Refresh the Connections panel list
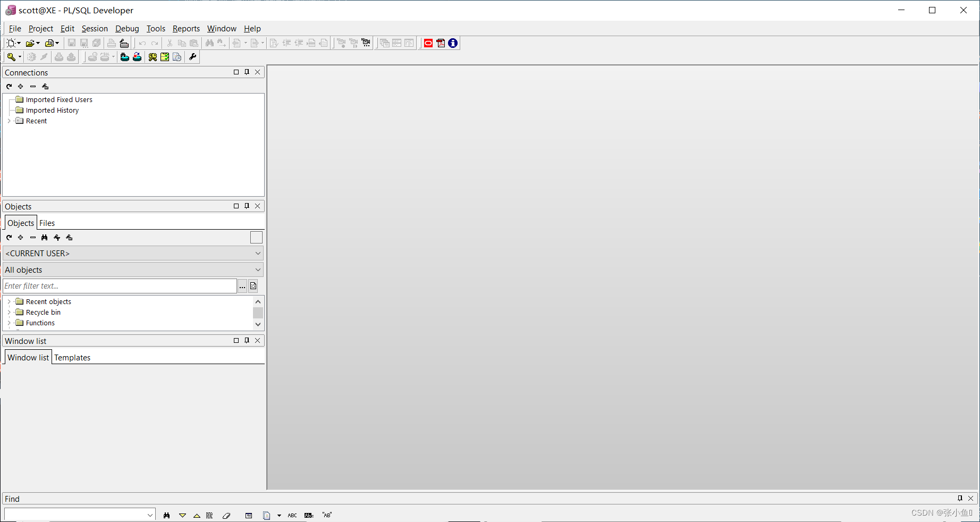Image resolution: width=980 pixels, height=522 pixels. (x=9, y=86)
